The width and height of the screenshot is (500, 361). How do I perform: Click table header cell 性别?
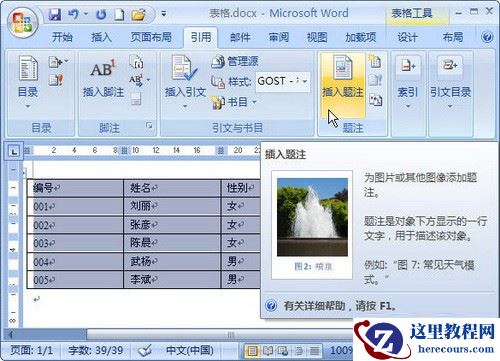point(241,188)
